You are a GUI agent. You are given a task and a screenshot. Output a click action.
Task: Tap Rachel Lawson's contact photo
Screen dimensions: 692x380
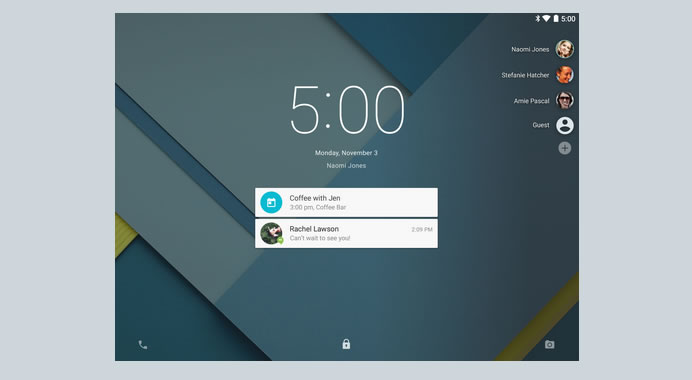click(271, 233)
